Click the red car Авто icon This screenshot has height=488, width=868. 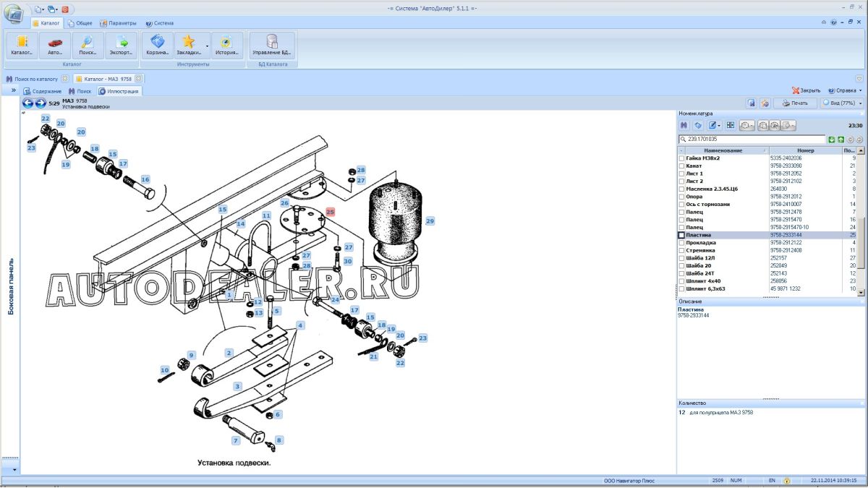coord(55,45)
